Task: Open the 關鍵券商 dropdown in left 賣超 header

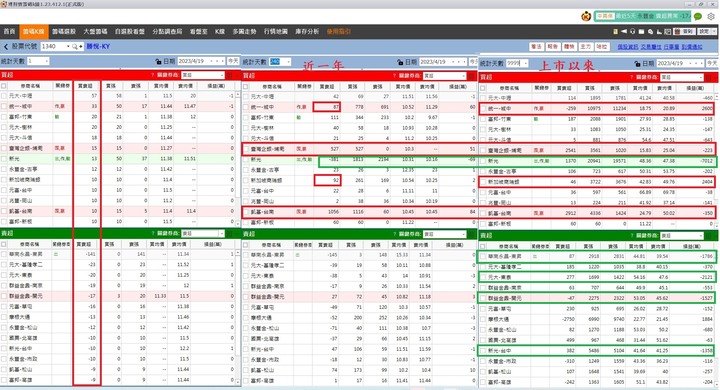Action: coord(202,233)
